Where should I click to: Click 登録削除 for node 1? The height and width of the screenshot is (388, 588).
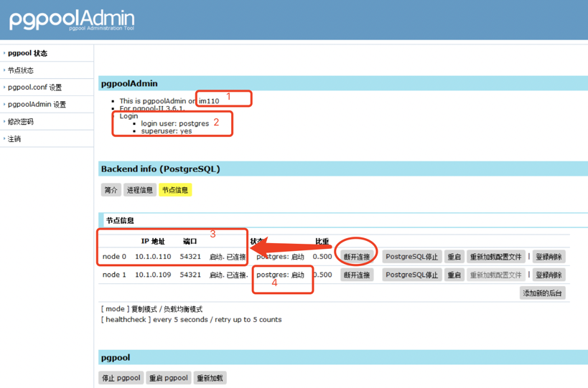(549, 275)
